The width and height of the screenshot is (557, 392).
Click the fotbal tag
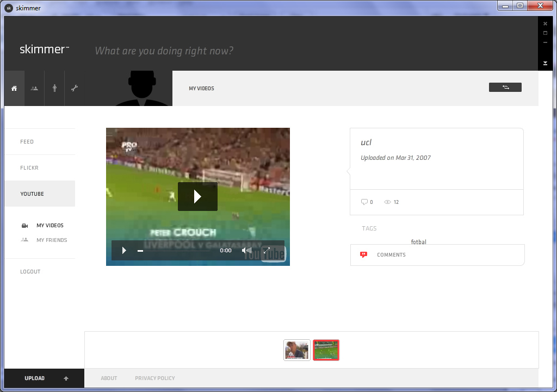(418, 242)
